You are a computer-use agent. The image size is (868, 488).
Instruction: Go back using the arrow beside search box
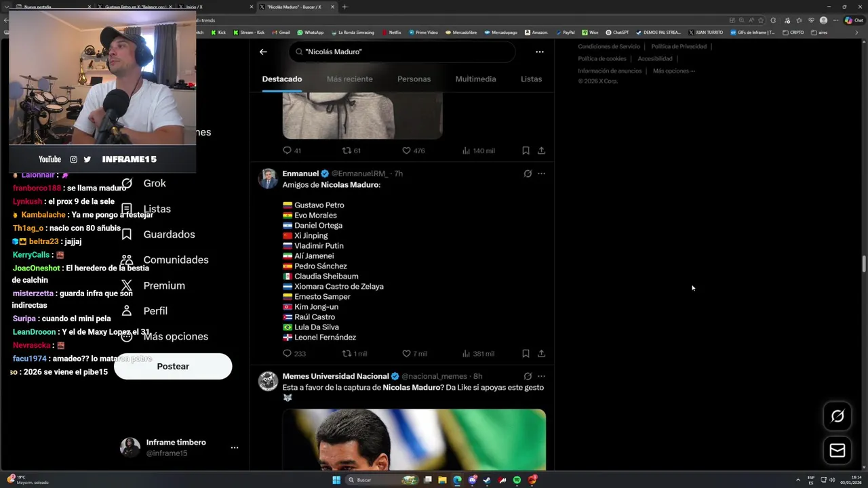click(x=263, y=52)
